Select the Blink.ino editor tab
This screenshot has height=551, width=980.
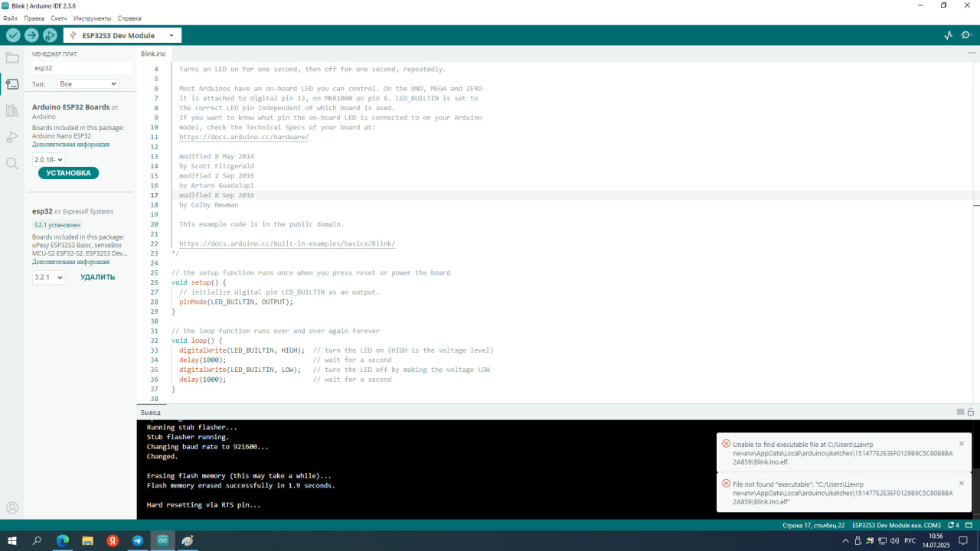point(153,54)
